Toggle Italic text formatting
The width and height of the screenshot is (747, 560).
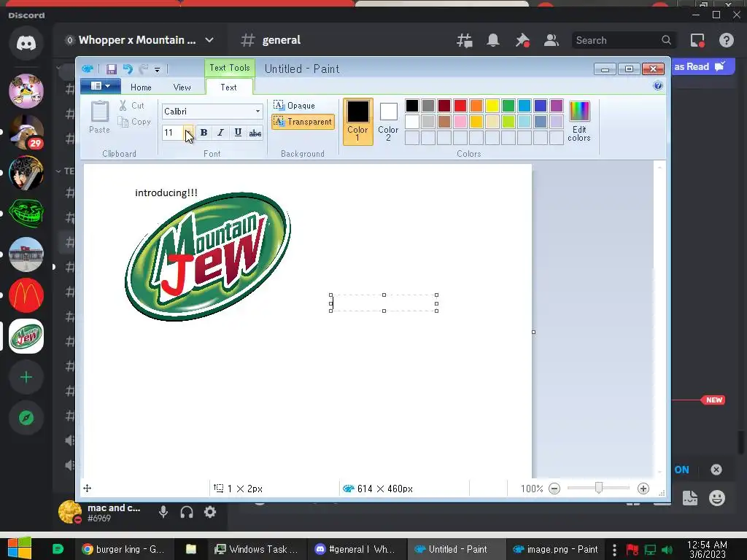pyautogui.click(x=220, y=133)
